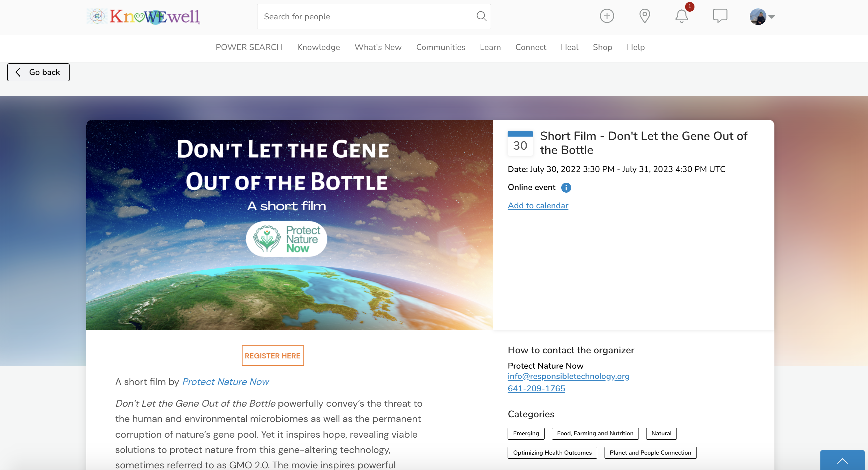Click info@responsibletechnology.org email link

click(569, 376)
